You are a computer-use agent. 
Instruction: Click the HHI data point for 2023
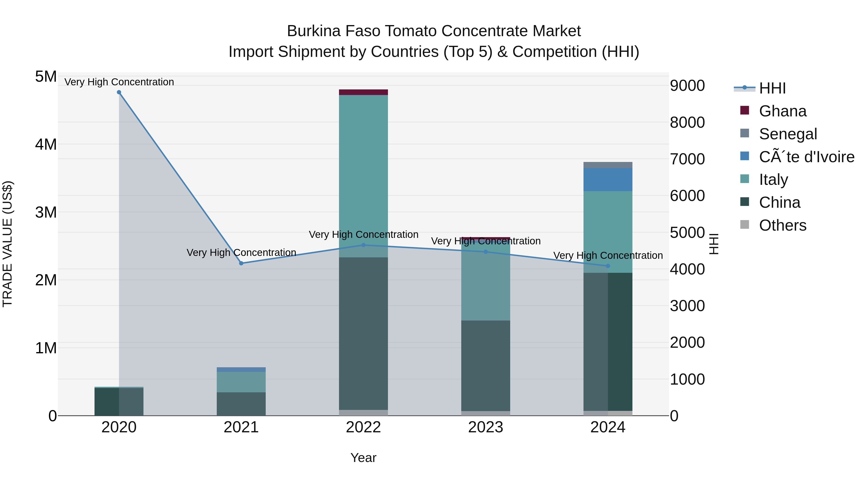click(486, 252)
